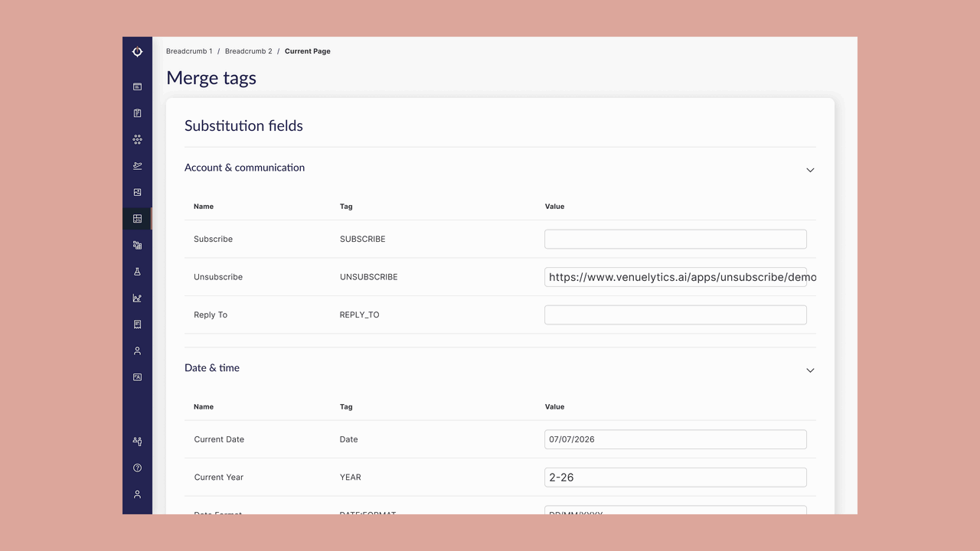Open the profile icon below the help icon
980x551 pixels.
137,494
